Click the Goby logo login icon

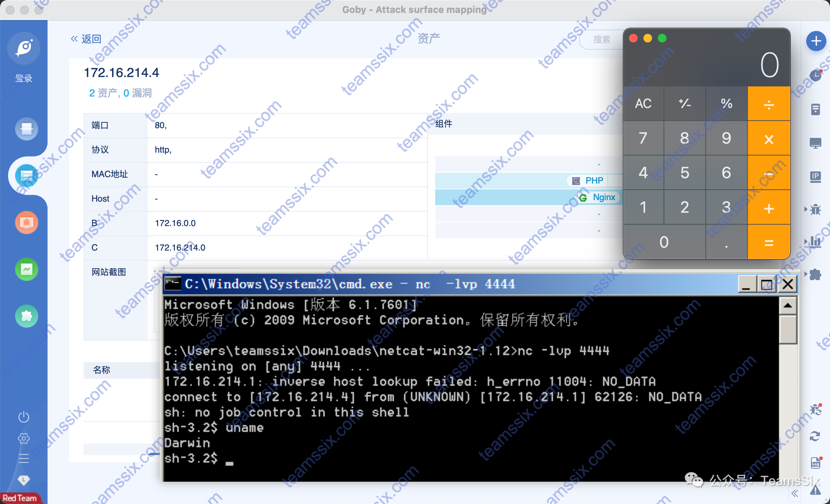[24, 48]
